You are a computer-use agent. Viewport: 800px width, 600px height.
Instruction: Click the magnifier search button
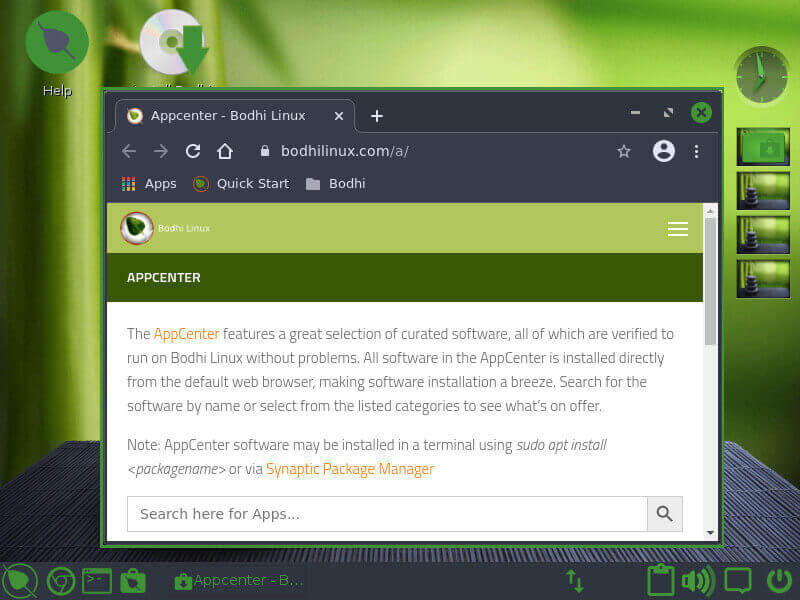[x=664, y=514]
